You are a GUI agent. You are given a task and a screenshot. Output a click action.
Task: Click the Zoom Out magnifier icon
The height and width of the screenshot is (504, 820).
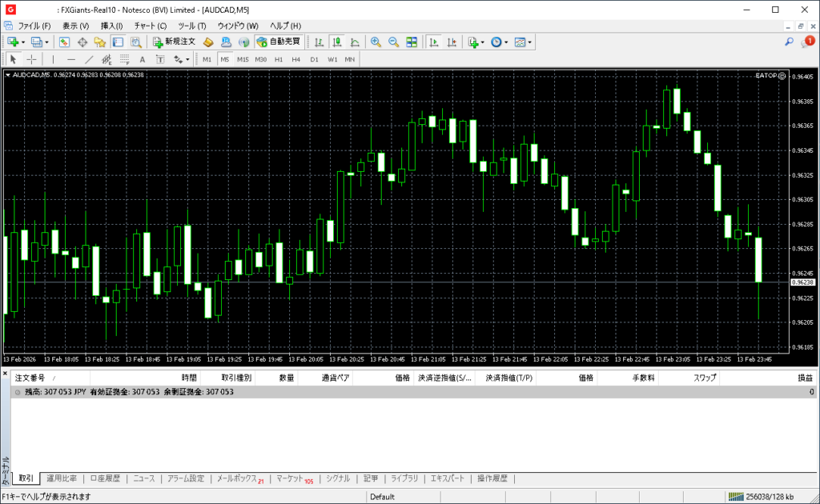coord(392,42)
